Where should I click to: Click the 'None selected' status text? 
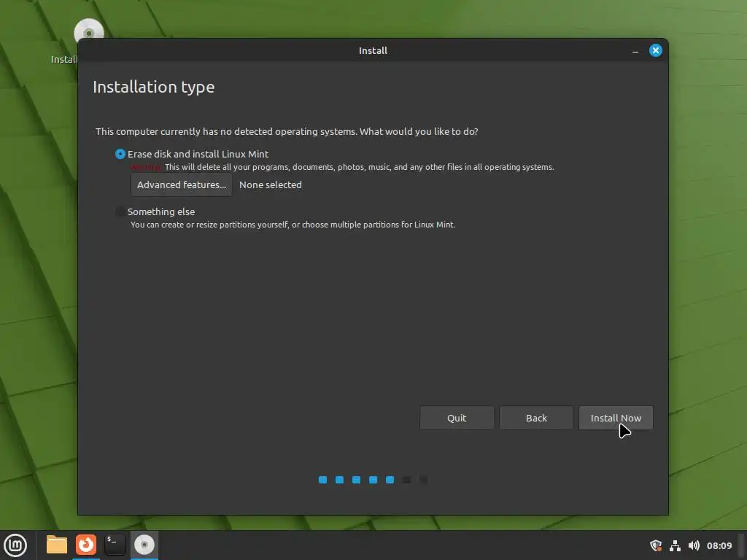point(270,184)
